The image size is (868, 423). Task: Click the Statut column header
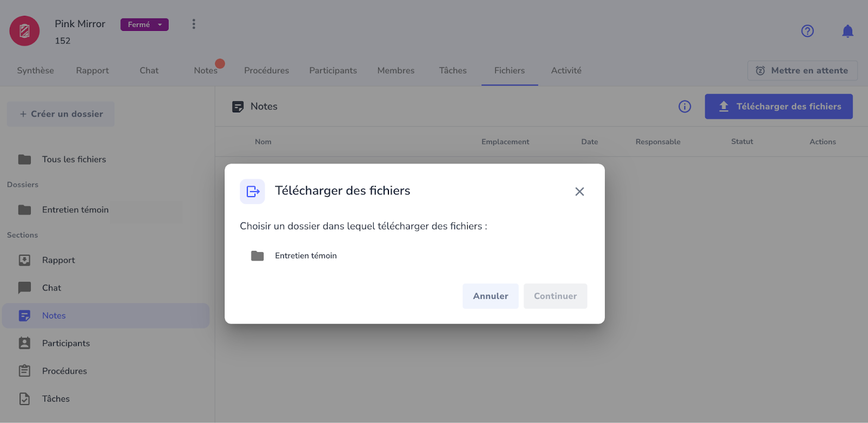[x=742, y=142]
